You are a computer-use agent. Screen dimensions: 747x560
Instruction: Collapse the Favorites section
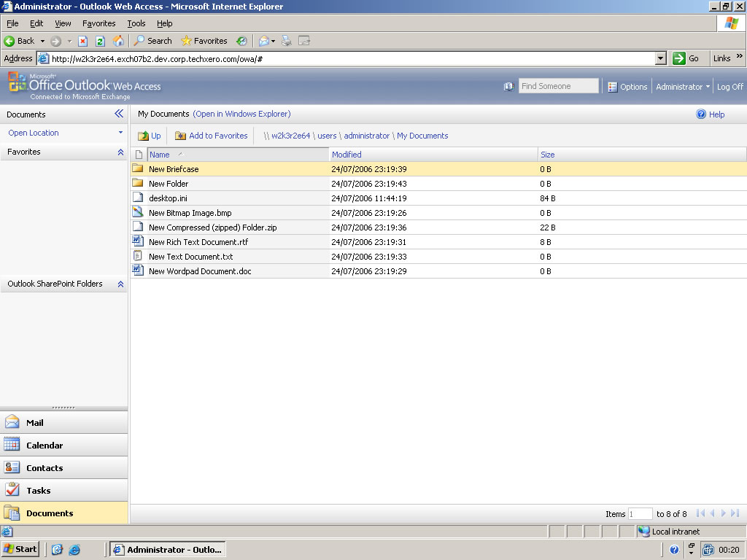[x=120, y=152]
